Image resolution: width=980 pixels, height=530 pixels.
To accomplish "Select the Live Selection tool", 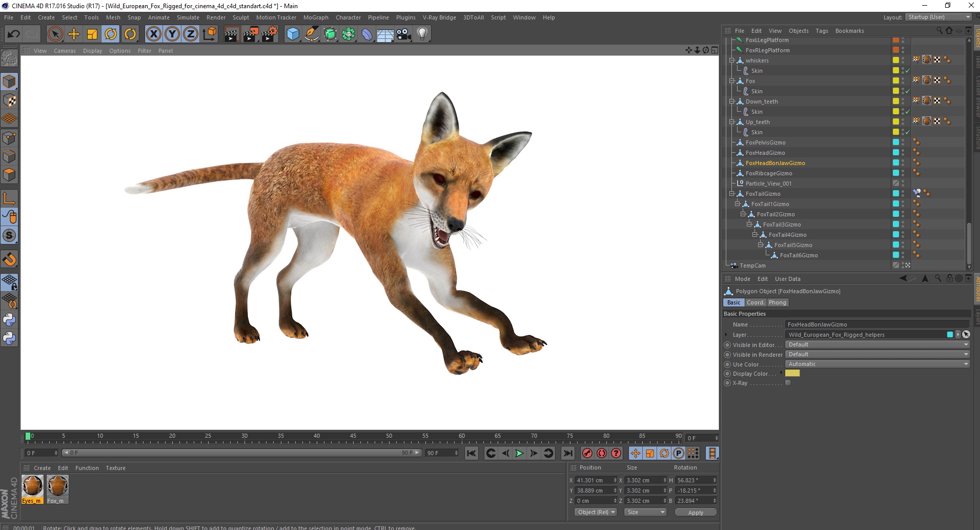I will pyautogui.click(x=55, y=34).
